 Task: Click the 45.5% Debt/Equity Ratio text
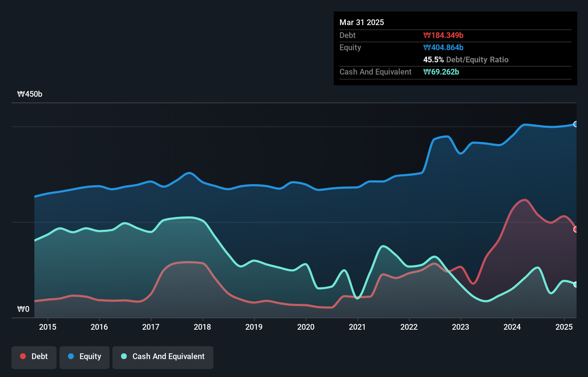coord(466,60)
